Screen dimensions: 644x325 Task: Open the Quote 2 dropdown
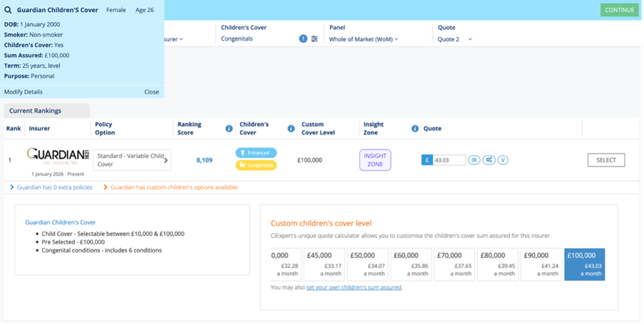[455, 39]
